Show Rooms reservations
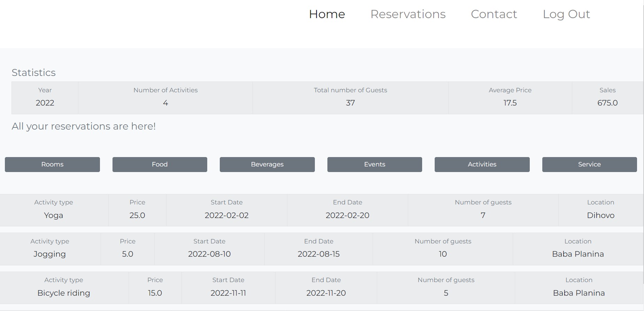 click(52, 164)
